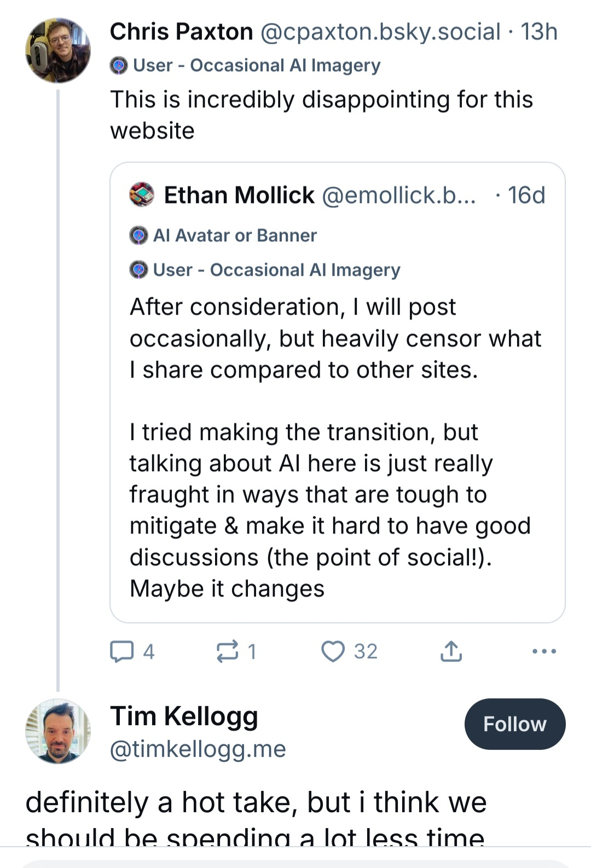Tap label icon in quoted post's Occasional AI Imagery
Image resolution: width=591 pixels, height=868 pixels.
coord(139,270)
